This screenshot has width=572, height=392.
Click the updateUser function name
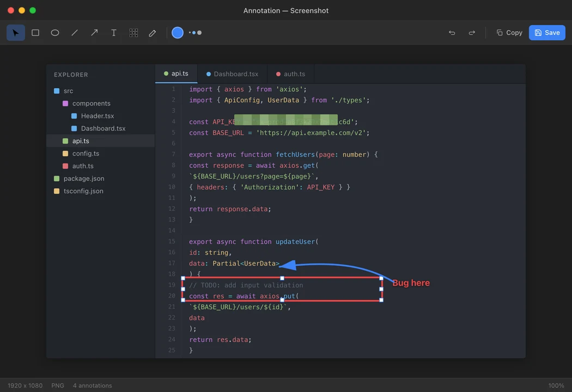pos(295,242)
